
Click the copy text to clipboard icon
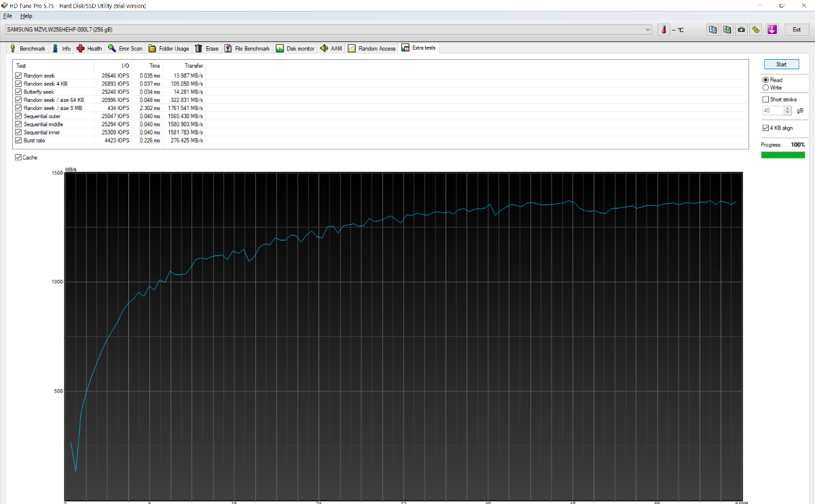pos(712,30)
